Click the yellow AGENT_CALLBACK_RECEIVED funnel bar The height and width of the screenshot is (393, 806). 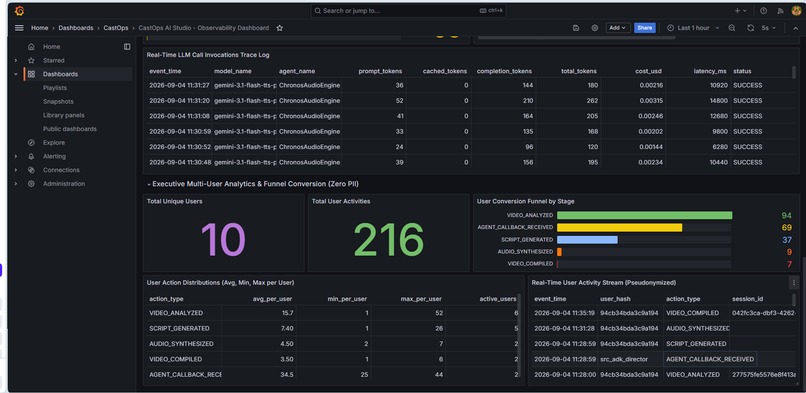pos(619,228)
